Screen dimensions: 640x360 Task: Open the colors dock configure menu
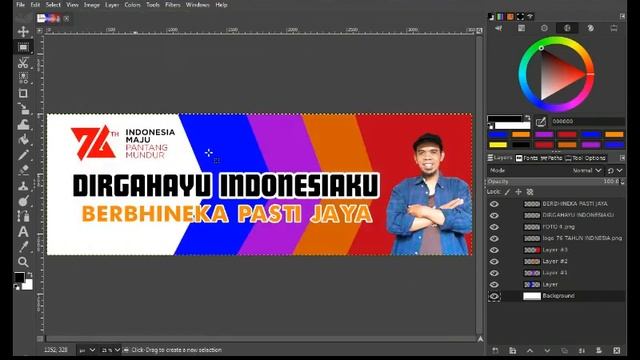[622, 16]
